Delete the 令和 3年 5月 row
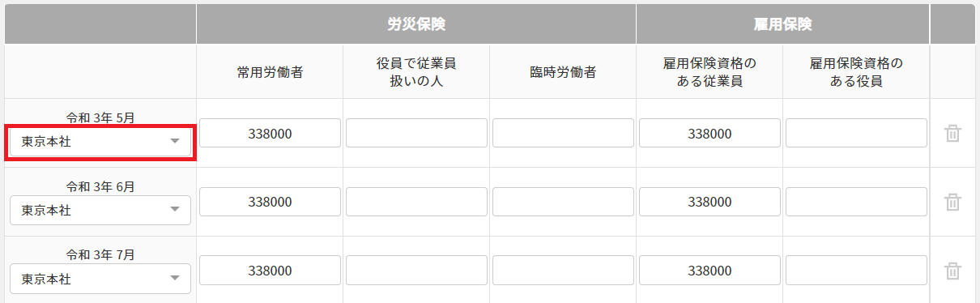 pos(953,134)
